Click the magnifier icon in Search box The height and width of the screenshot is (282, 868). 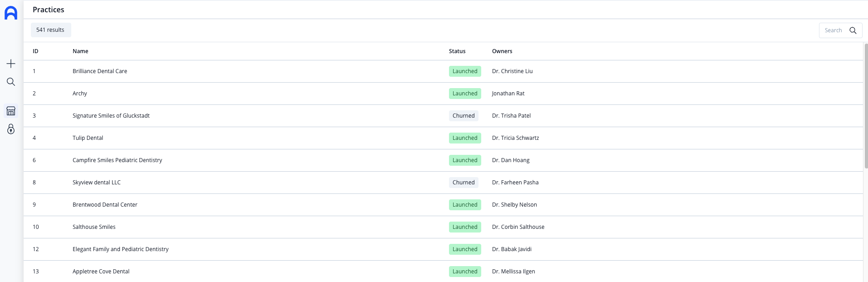853,30
